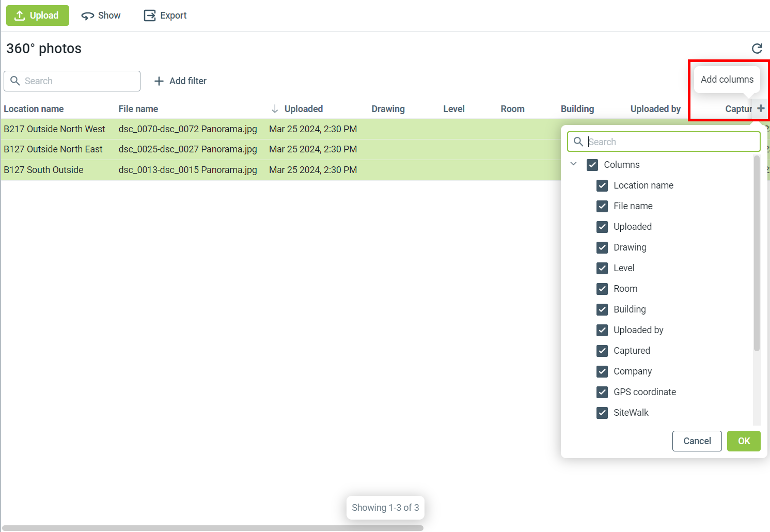770x532 pixels.
Task: Sort by the File name column header
Action: (138, 109)
